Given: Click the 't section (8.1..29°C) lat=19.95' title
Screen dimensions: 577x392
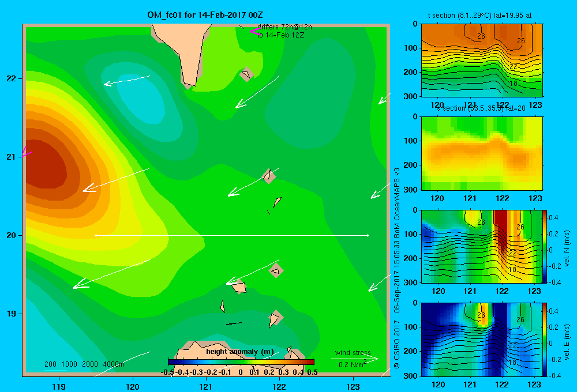Looking at the screenshot, I should pos(479,16).
